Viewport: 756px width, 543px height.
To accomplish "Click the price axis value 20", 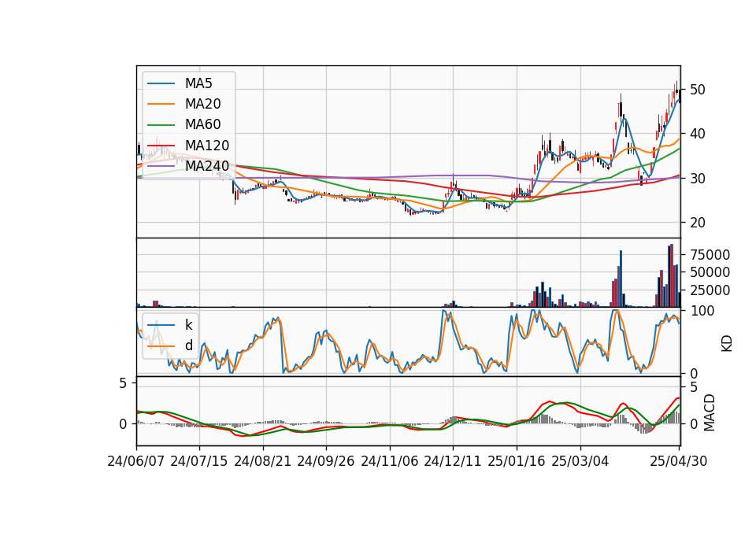I will pyautogui.click(x=698, y=223).
